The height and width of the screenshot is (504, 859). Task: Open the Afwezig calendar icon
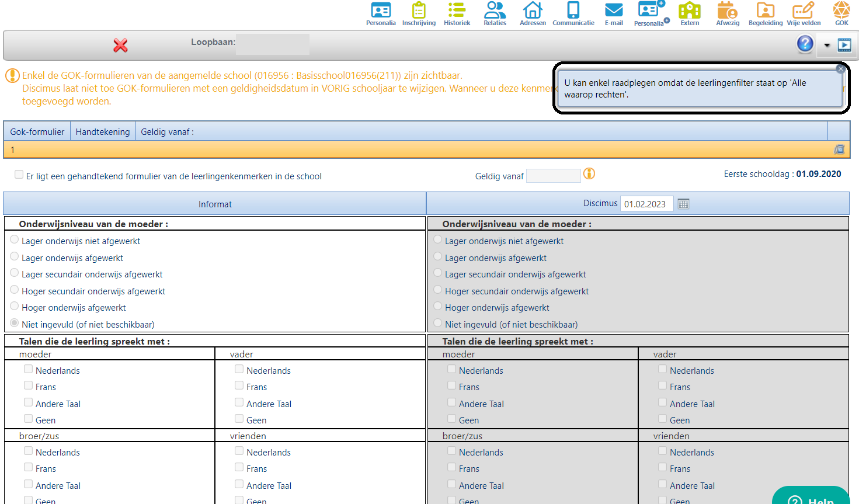[x=728, y=13]
